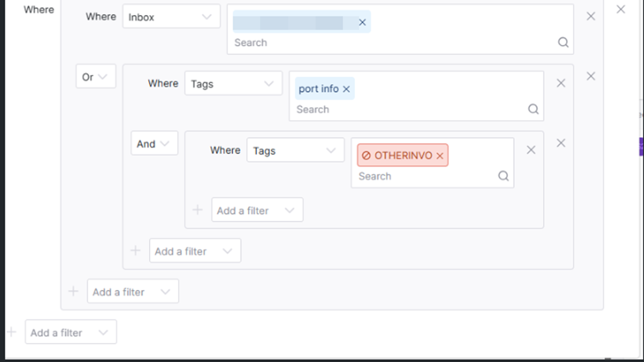Remove the blurred inbox selection chip
Screen dimensions: 644x362
click(x=362, y=22)
